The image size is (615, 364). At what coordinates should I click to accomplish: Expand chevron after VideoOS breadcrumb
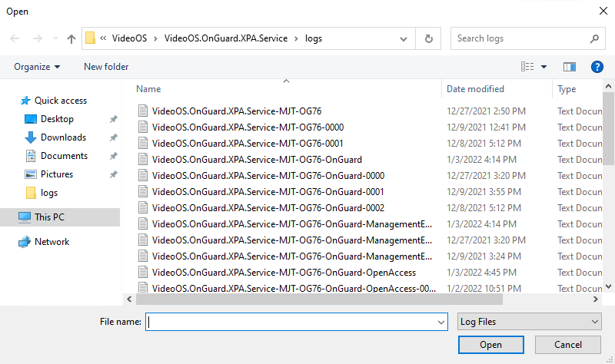[x=156, y=39]
